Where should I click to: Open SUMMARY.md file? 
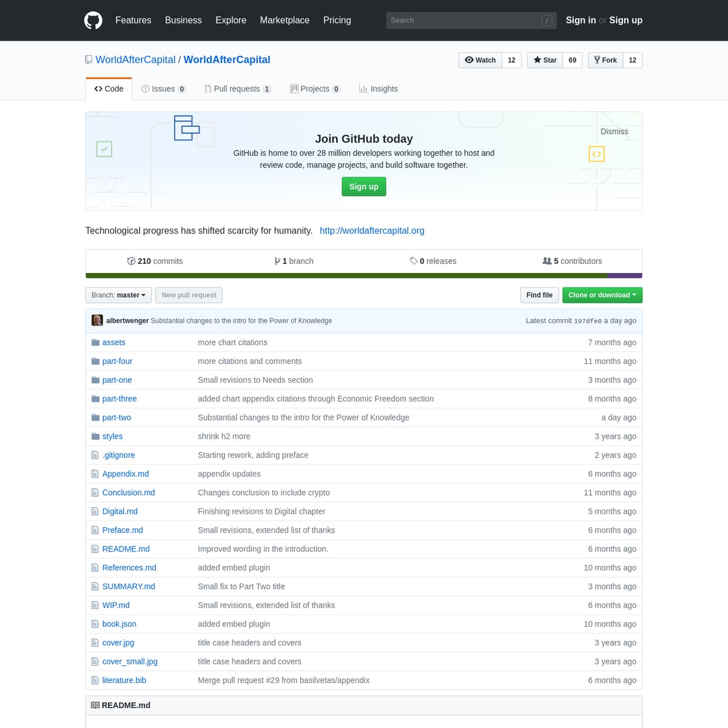pyautogui.click(x=129, y=587)
